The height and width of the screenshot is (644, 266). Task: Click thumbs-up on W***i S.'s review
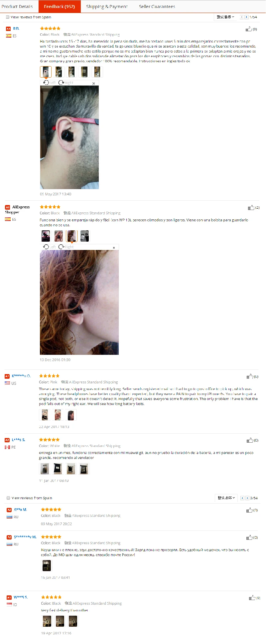[252, 598]
